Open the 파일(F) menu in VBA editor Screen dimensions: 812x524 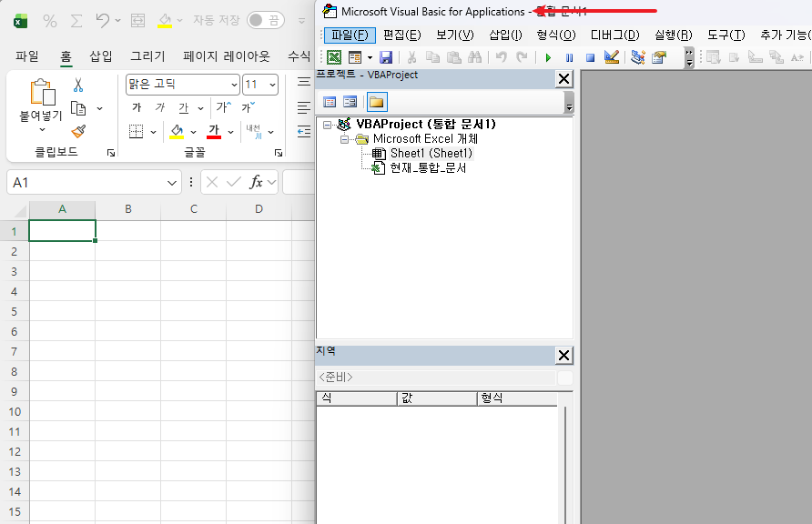[x=350, y=35]
